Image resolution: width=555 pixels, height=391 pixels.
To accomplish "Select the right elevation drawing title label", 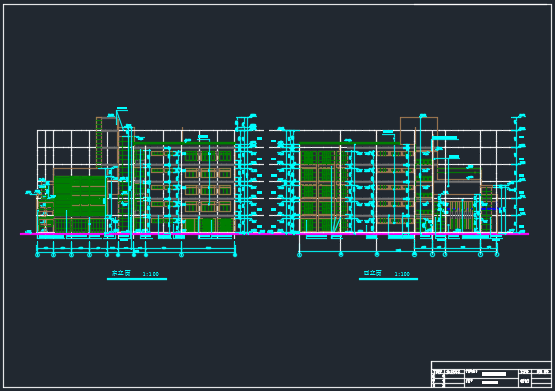I will (x=373, y=273).
